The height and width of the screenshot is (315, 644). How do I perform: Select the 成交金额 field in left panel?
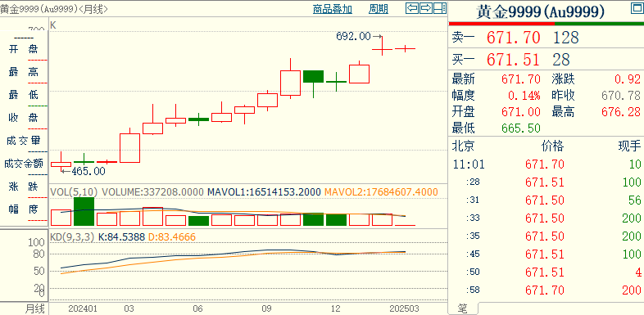coord(24,164)
